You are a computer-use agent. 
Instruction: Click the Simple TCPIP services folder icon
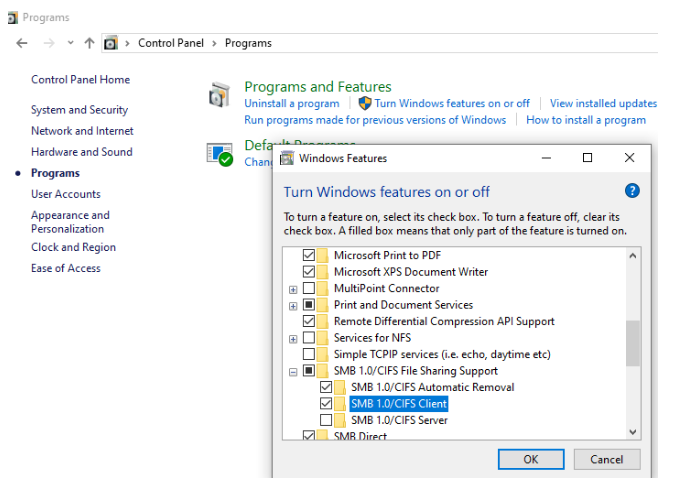(322, 354)
